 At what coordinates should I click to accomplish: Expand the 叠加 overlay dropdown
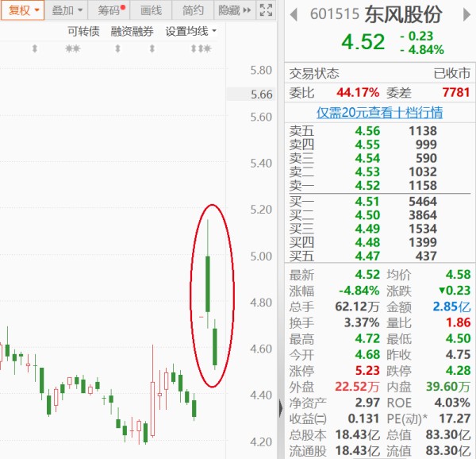(x=67, y=10)
